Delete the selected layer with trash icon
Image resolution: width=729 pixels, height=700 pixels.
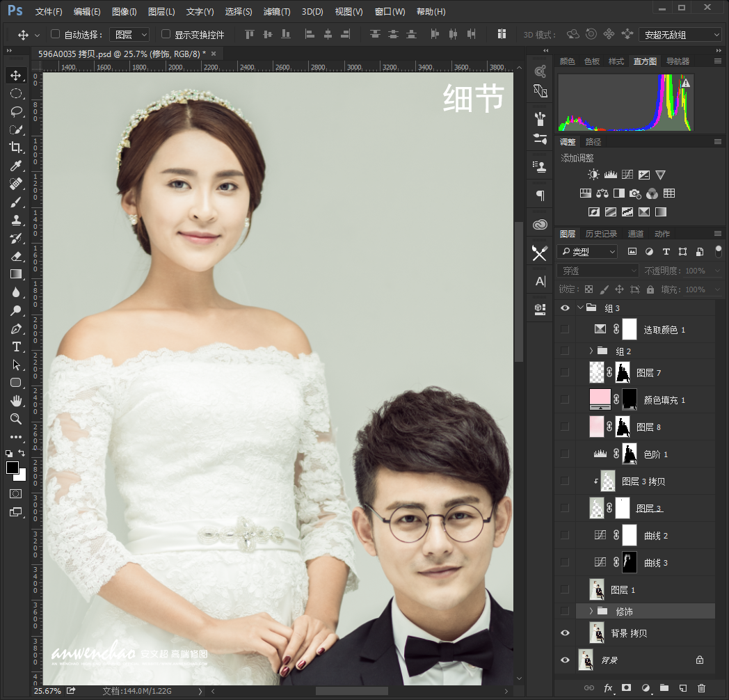(x=702, y=688)
